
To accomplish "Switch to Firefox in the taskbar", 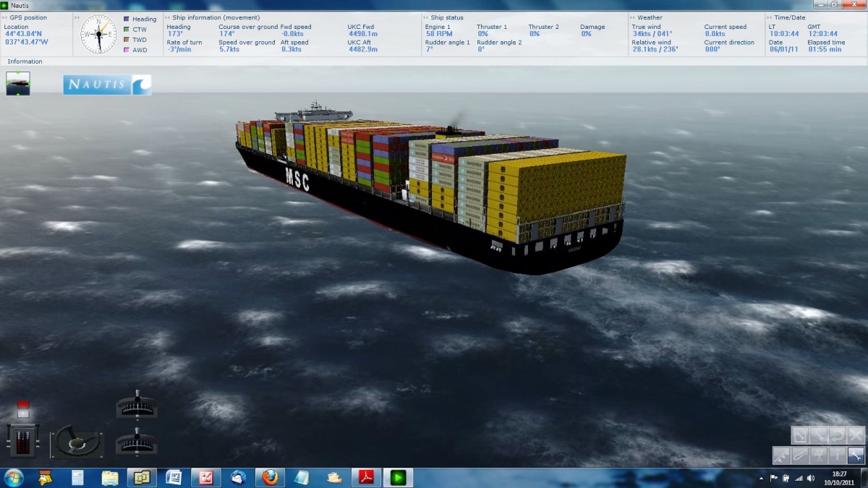I will pos(270,477).
